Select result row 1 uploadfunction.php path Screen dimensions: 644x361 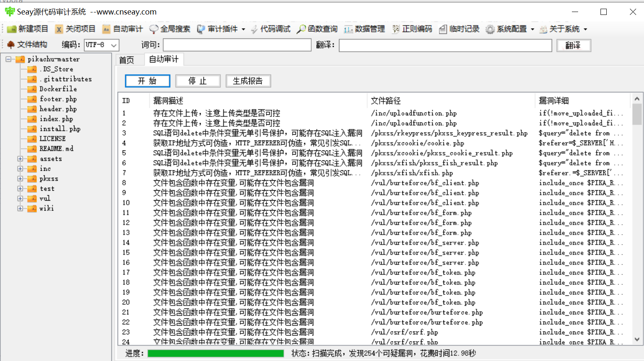414,113
